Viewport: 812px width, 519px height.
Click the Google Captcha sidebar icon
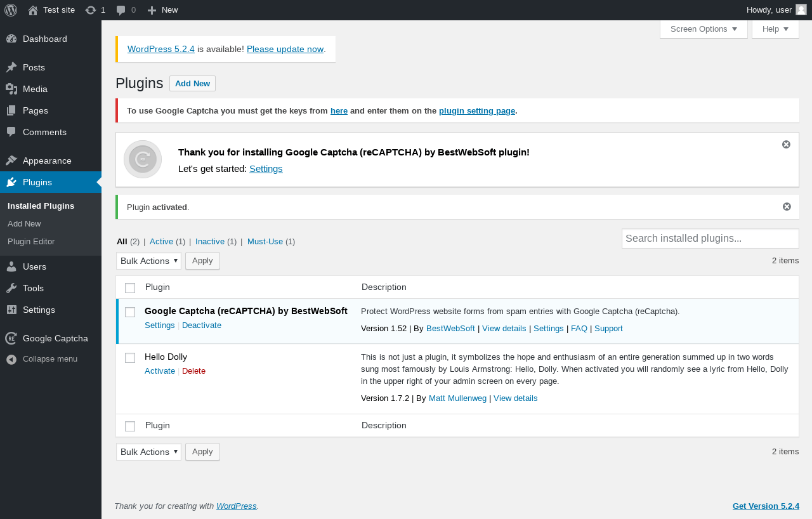click(x=11, y=338)
